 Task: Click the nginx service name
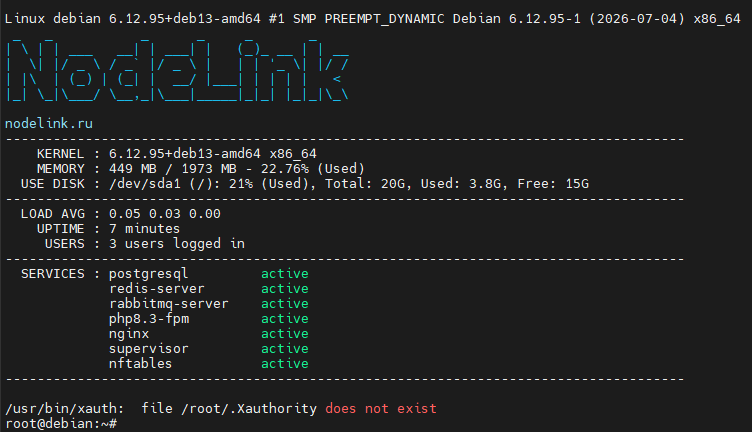[x=129, y=334]
